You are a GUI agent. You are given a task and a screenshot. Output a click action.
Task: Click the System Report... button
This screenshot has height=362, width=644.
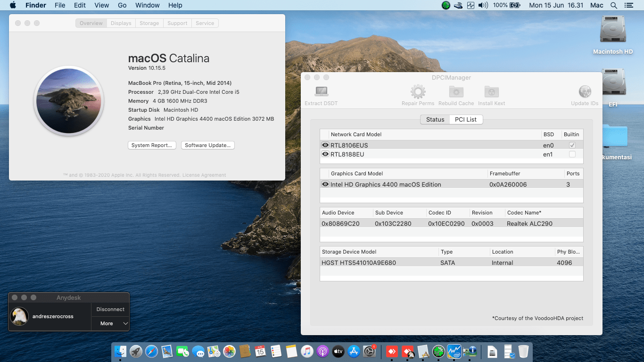click(x=152, y=145)
